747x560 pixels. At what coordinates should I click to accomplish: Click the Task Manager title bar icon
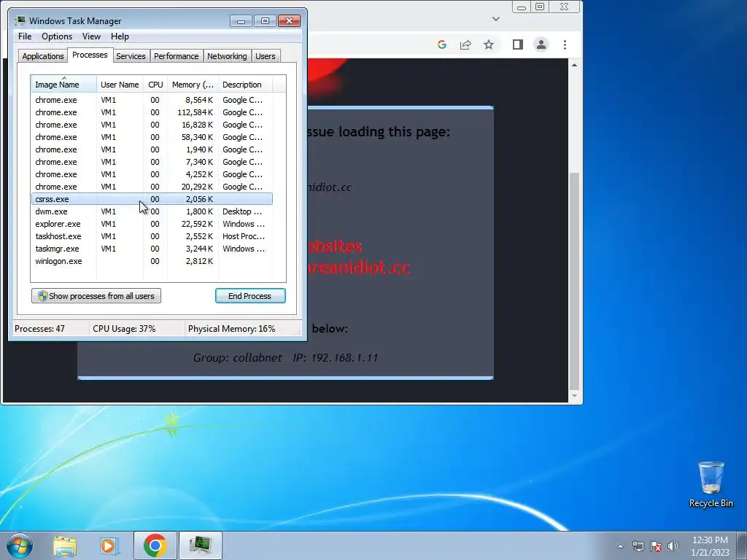pos(20,21)
